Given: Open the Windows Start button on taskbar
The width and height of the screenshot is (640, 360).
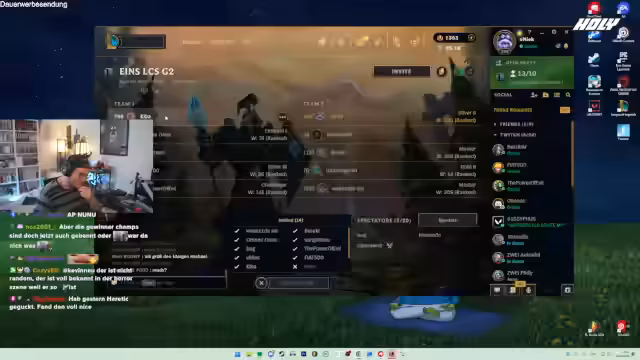Looking at the screenshot, I should pos(238,354).
